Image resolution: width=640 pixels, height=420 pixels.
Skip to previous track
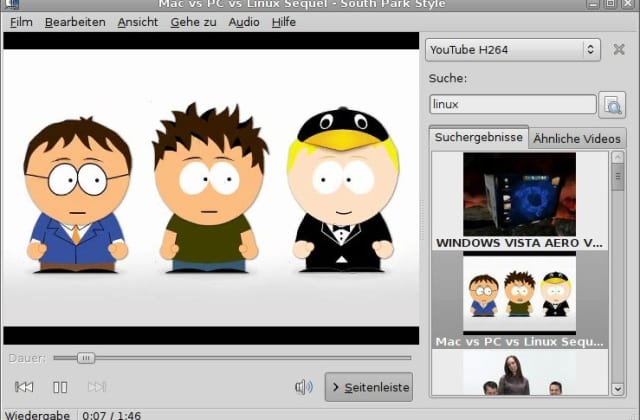pyautogui.click(x=24, y=387)
